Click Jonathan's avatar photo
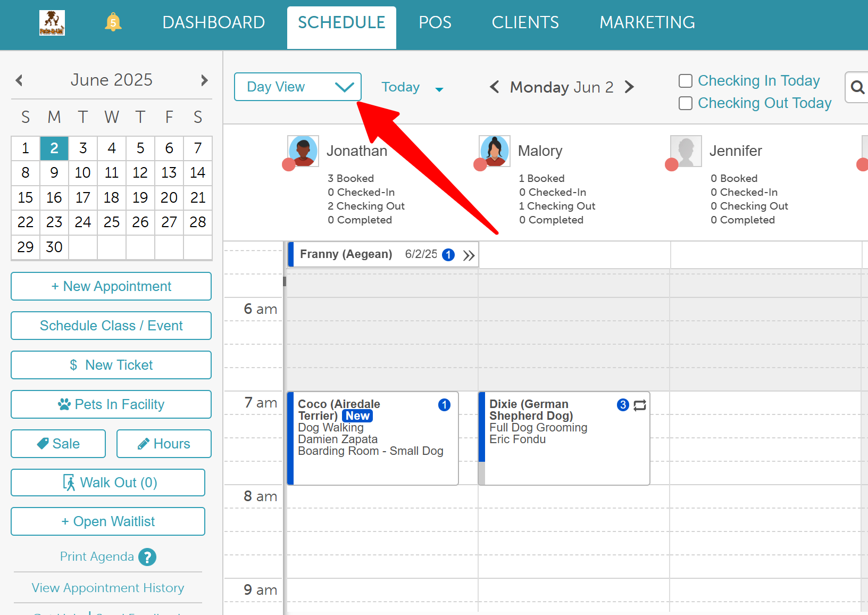 (x=303, y=151)
